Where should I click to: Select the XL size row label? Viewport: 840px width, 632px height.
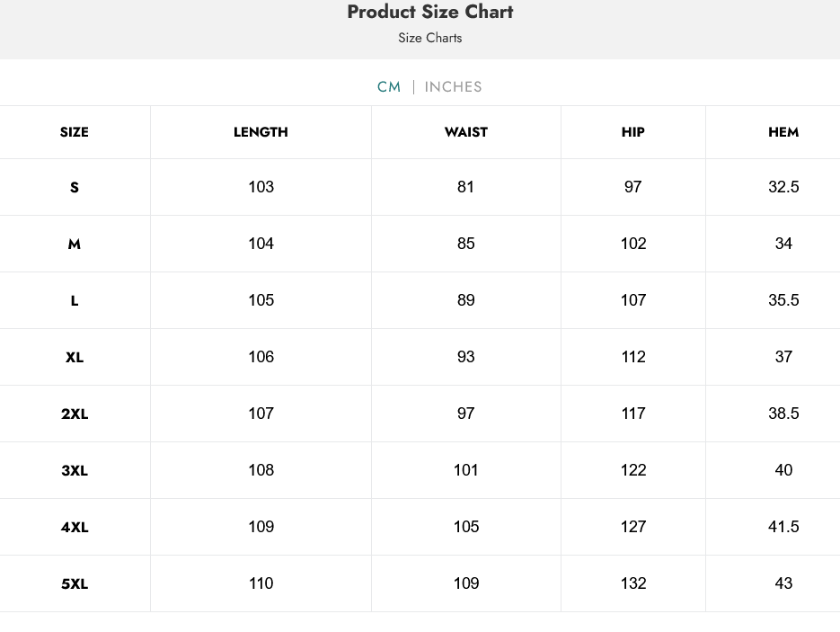[x=75, y=358]
